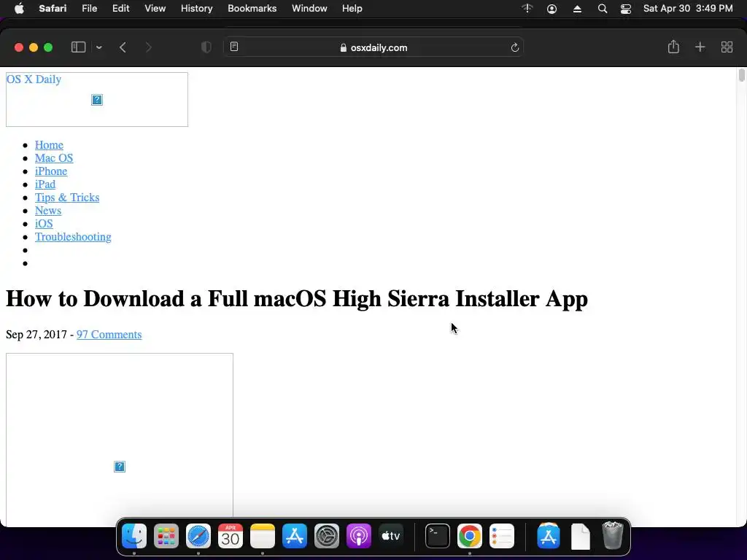This screenshot has height=560, width=747.
Task: Reload the current page
Action: (514, 47)
